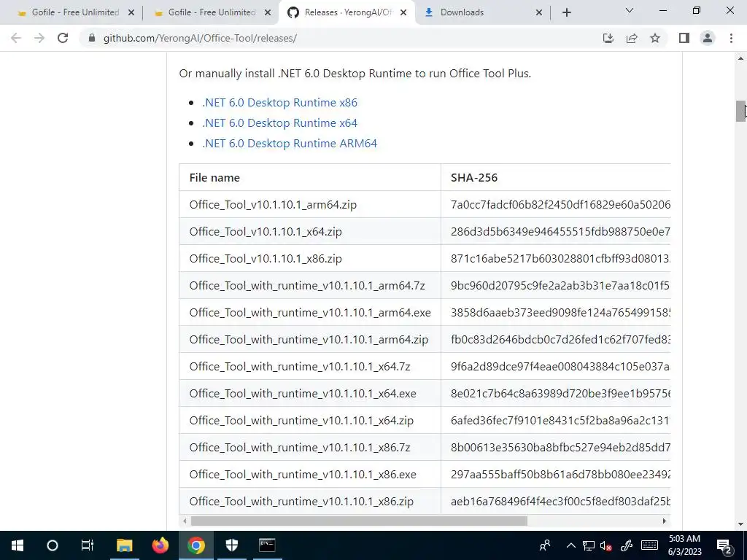Click the page scroll down arrow
747x560 pixels.
point(741,524)
